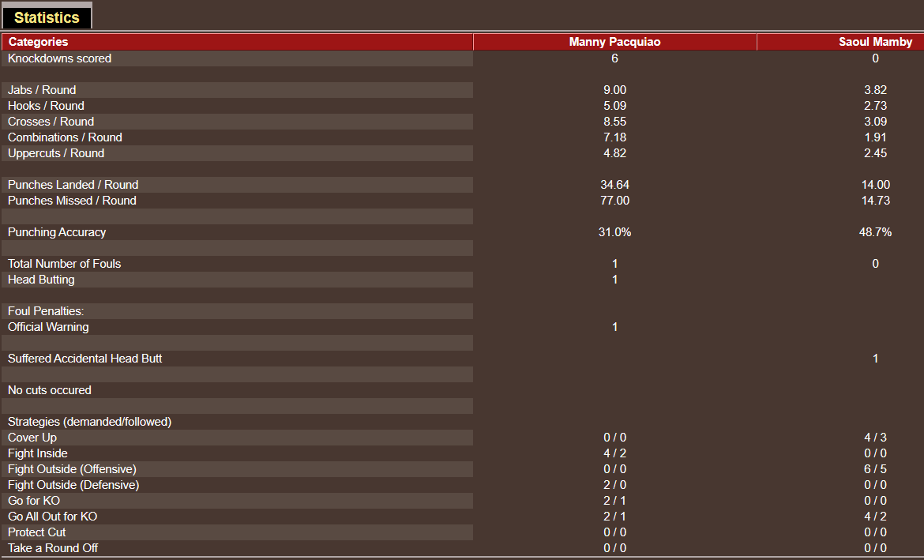Click the Punches Missed / Round entry
Image resolution: width=924 pixels, height=560 pixels.
(71, 200)
